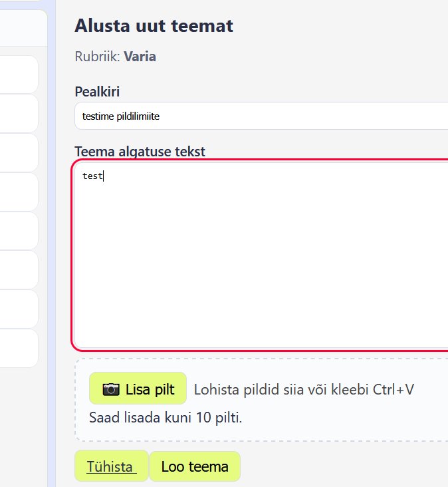Click the Saad lisada kuni 10 pilti note
This screenshot has height=487, width=448.
point(166,418)
